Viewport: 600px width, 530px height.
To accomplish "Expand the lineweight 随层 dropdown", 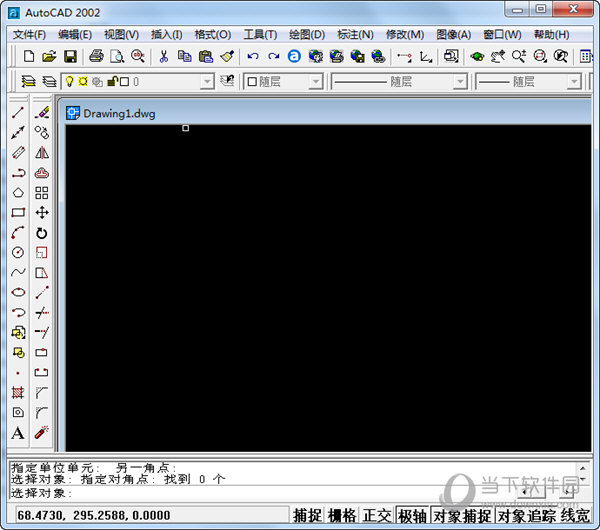I will (574, 82).
